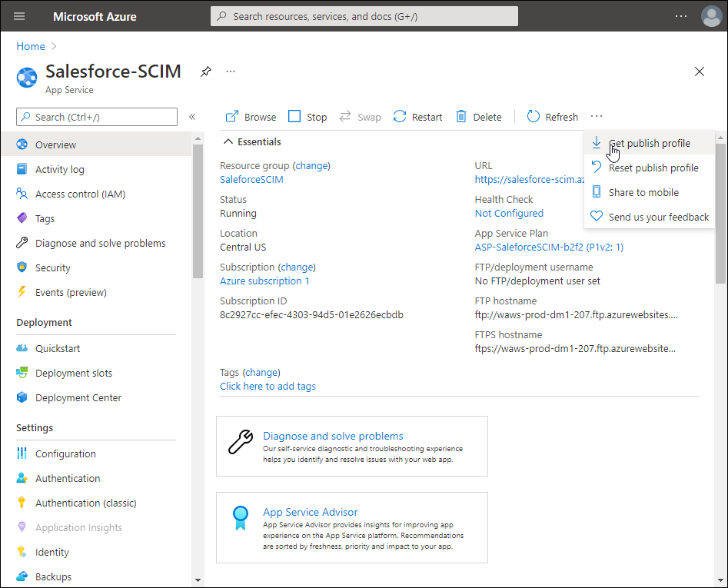Screen dimensions: 728x588
Task: Stop the app service
Action: (x=307, y=117)
